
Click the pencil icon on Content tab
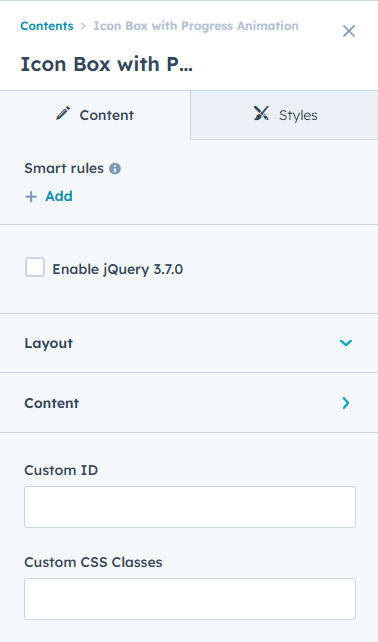pyautogui.click(x=63, y=113)
